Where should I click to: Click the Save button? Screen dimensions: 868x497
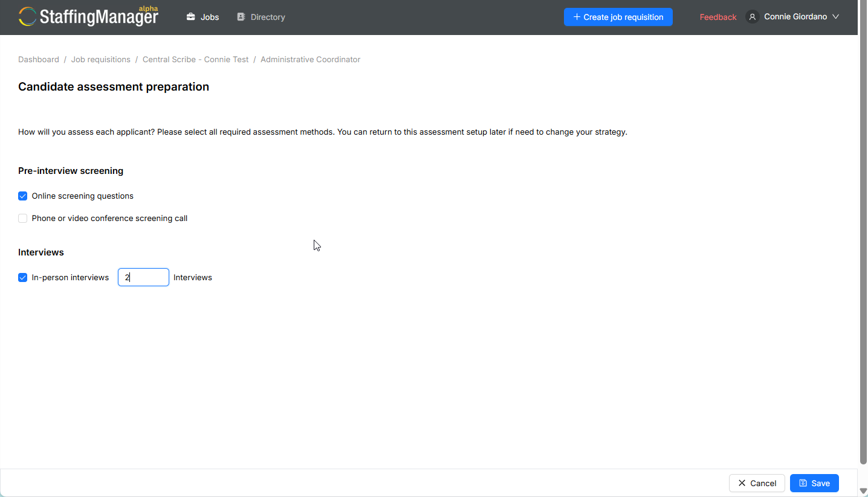(814, 483)
